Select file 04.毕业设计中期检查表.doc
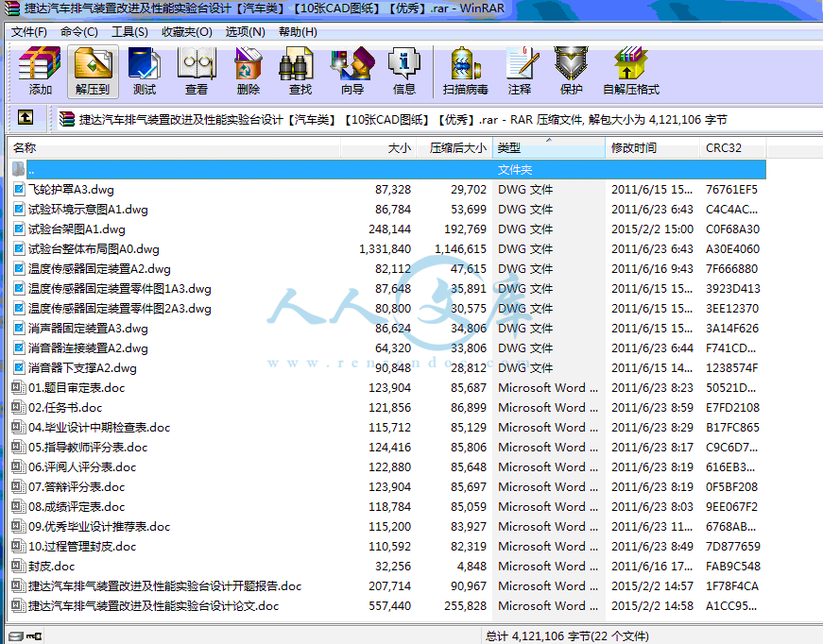823x644 pixels. click(x=99, y=428)
